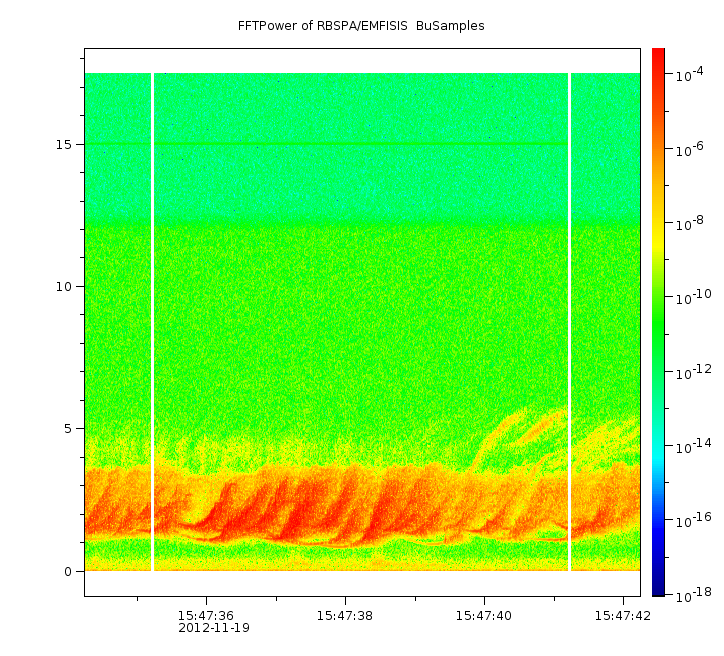Click the red top of the colorbar
Viewport: 724px width, 656px height.
click(658, 53)
